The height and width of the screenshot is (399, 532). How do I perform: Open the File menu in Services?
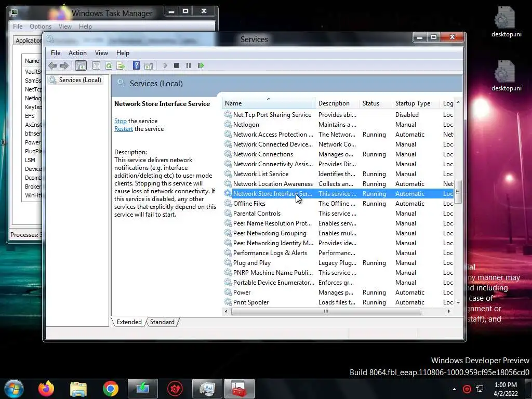[x=55, y=53]
